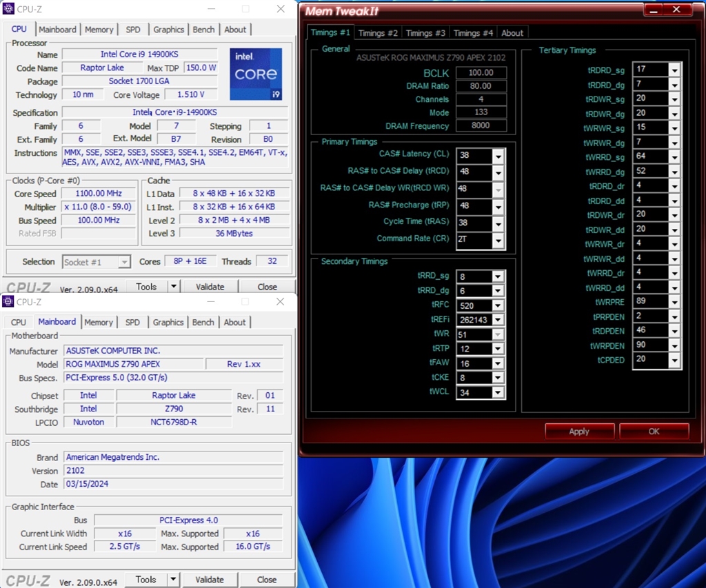Open Tools dropdown arrow in top CPU-Z window

(174, 287)
